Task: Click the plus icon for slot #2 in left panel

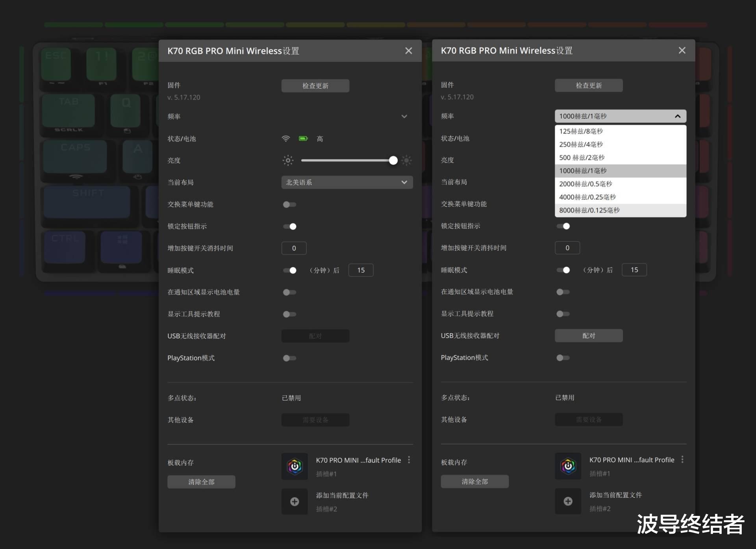Action: point(294,501)
